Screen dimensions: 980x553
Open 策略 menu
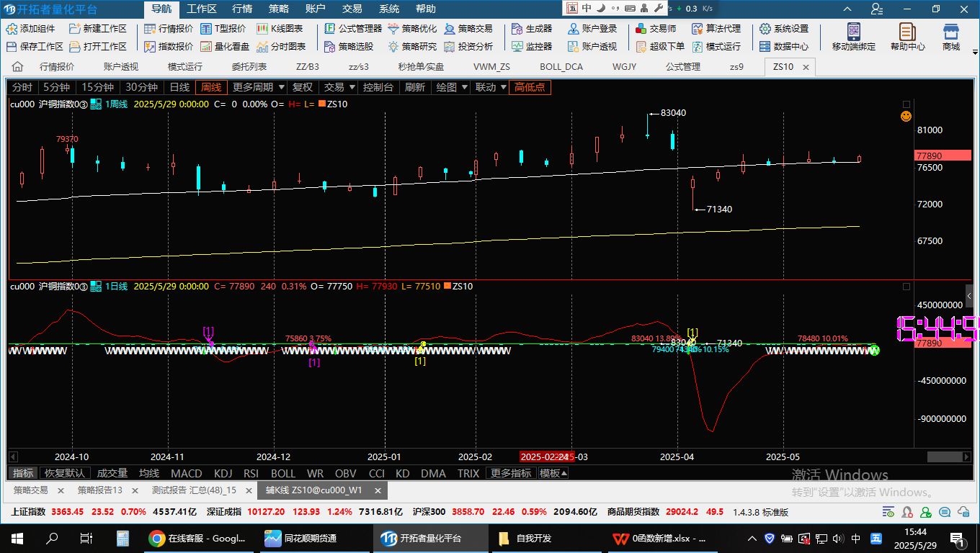coord(279,9)
